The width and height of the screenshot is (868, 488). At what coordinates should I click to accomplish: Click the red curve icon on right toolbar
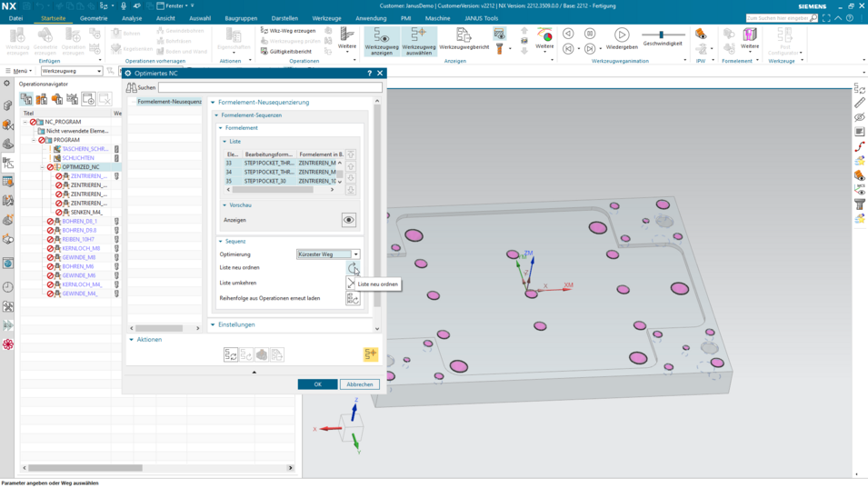(x=860, y=146)
